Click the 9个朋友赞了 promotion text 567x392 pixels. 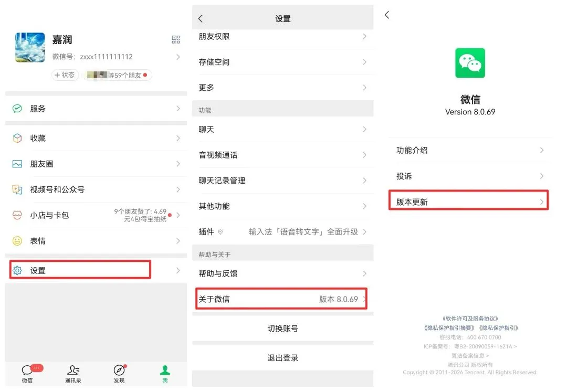tap(140, 215)
